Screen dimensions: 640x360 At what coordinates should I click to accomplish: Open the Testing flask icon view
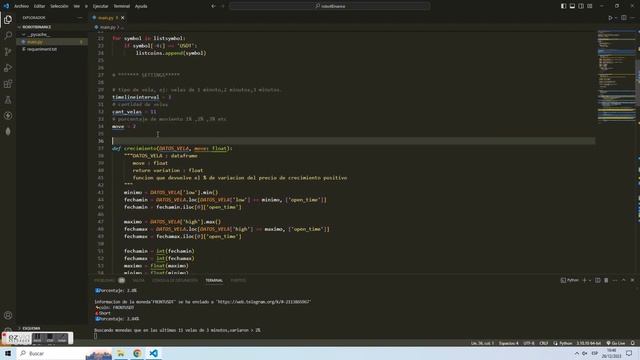click(8, 100)
